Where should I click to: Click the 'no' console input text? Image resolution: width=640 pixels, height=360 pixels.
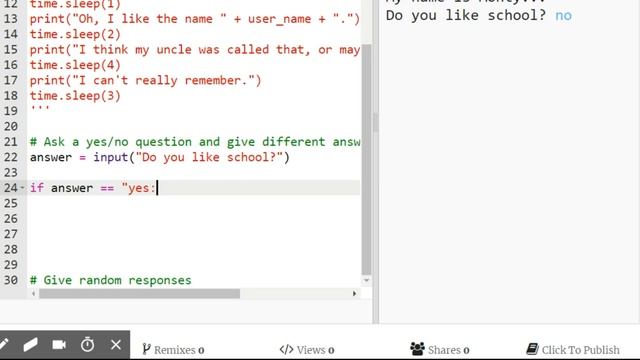(x=563, y=16)
